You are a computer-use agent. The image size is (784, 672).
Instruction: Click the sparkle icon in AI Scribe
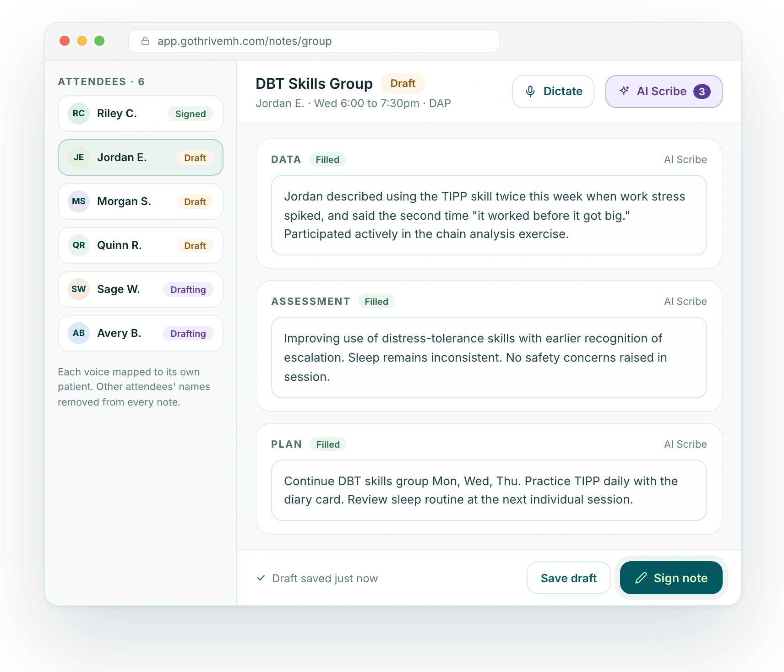click(x=624, y=91)
